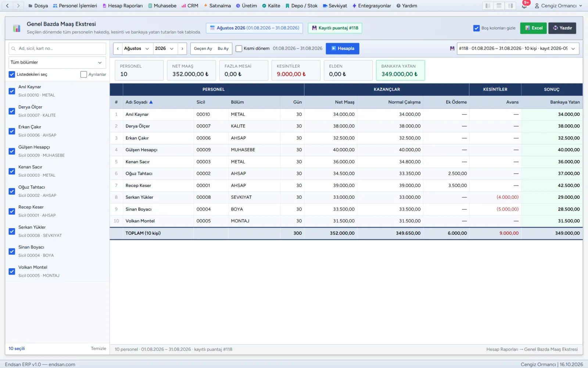
Task: Click the Bankaya Yatan summary card
Action: point(401,70)
